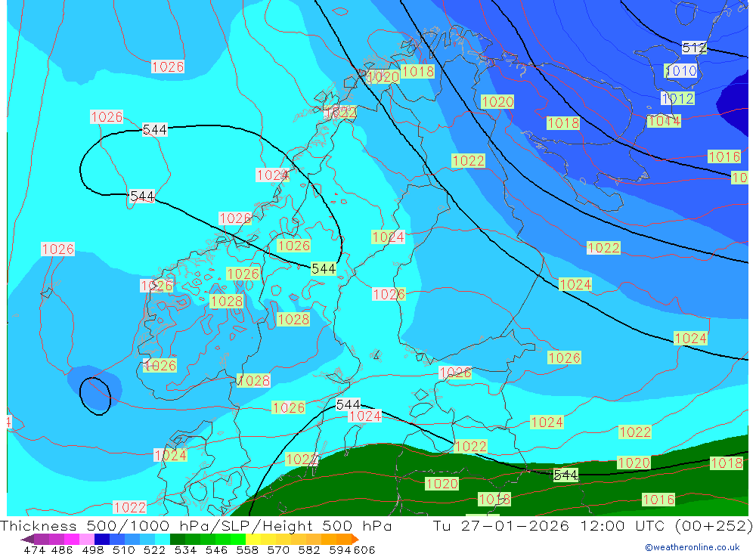Pick the legend value 498
This screenshot has height=554, width=756.
92,549
